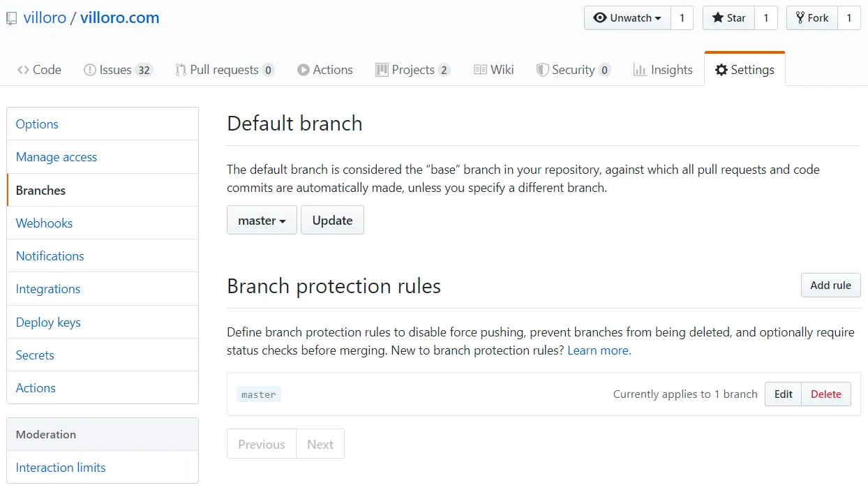Viewport: 868px width, 490px height.
Task: Delete the master branch protection rule
Action: pyautogui.click(x=826, y=394)
